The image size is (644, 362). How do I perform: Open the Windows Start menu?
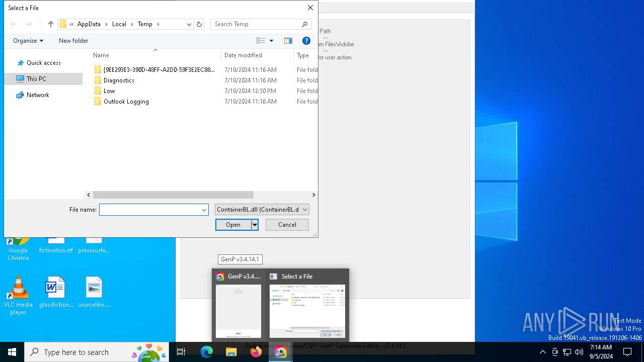coord(12,352)
